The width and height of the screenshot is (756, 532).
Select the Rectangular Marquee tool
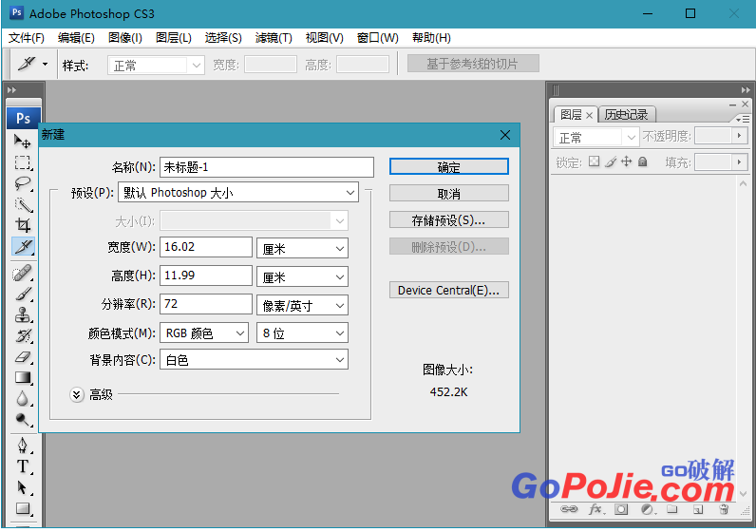click(x=22, y=162)
